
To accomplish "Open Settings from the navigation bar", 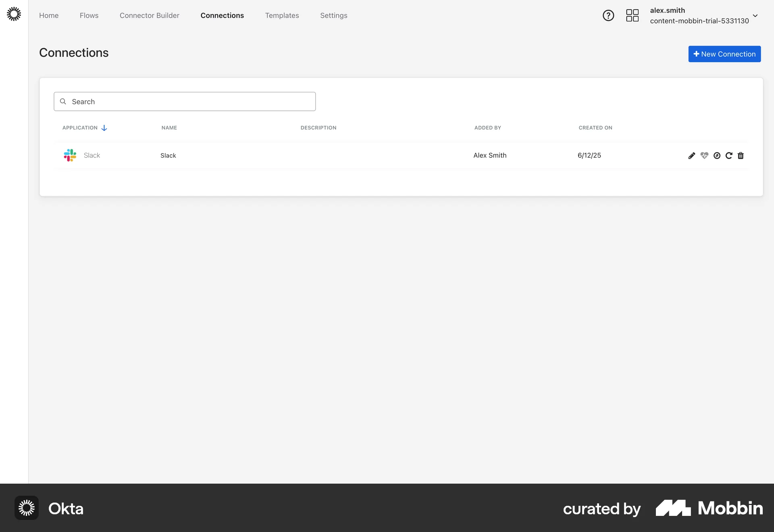I will [333, 15].
